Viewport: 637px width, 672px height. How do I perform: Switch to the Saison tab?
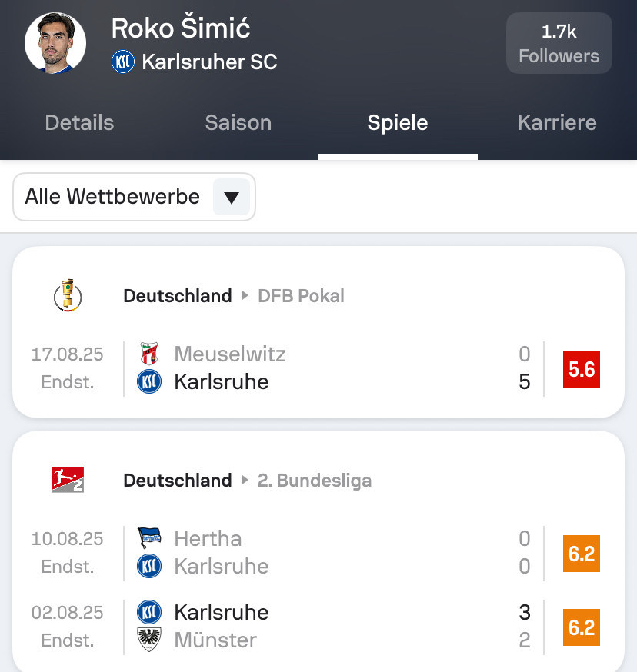pos(238,123)
